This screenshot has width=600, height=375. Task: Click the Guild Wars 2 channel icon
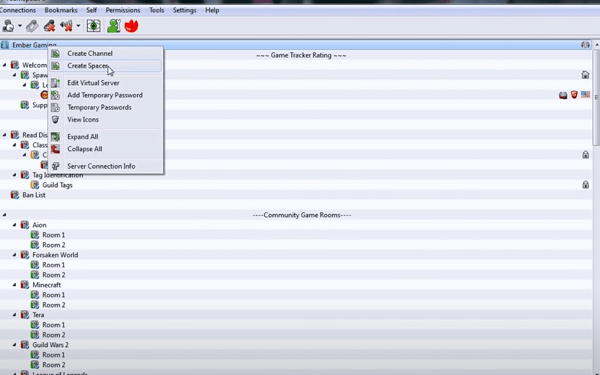pos(25,345)
